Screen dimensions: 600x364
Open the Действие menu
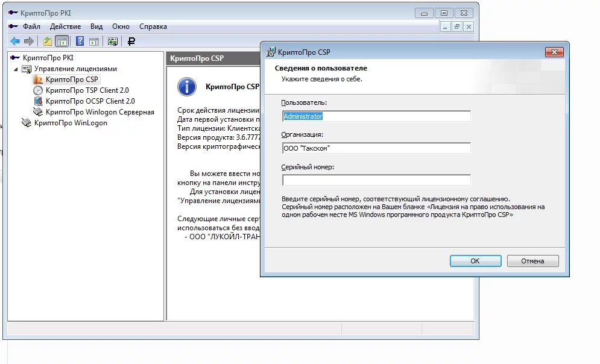point(66,27)
